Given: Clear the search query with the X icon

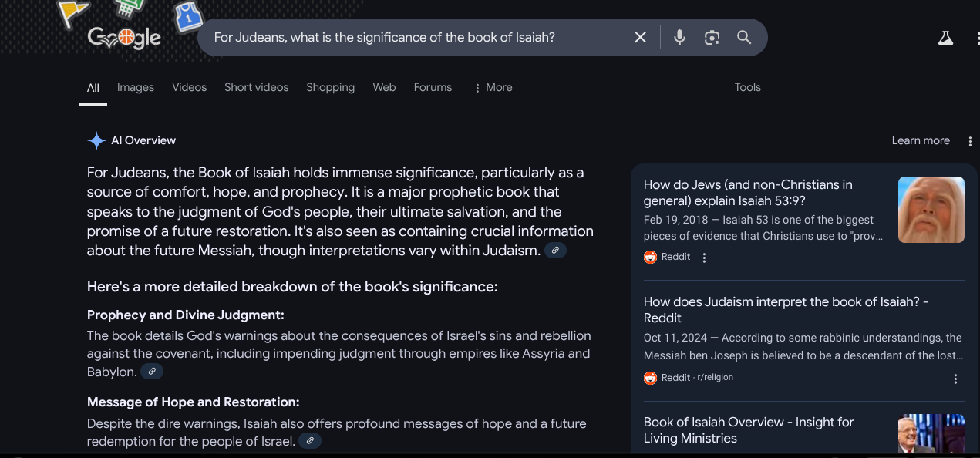Looking at the screenshot, I should (x=640, y=37).
